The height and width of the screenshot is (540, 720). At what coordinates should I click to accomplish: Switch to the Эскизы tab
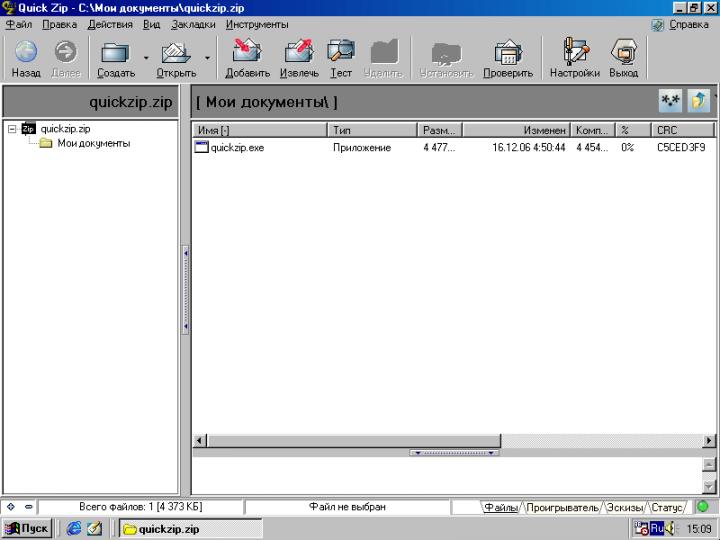tap(626, 508)
